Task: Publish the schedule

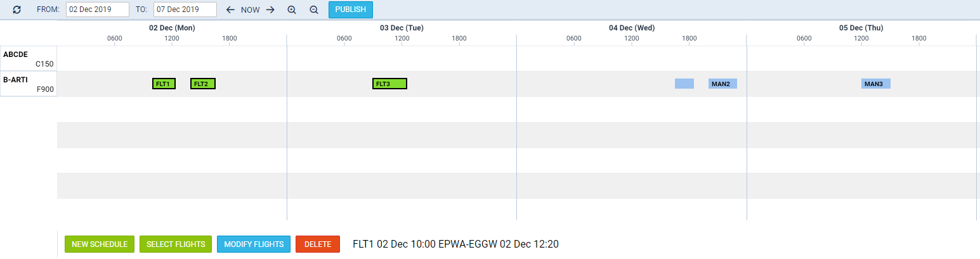Action: pyautogui.click(x=350, y=9)
